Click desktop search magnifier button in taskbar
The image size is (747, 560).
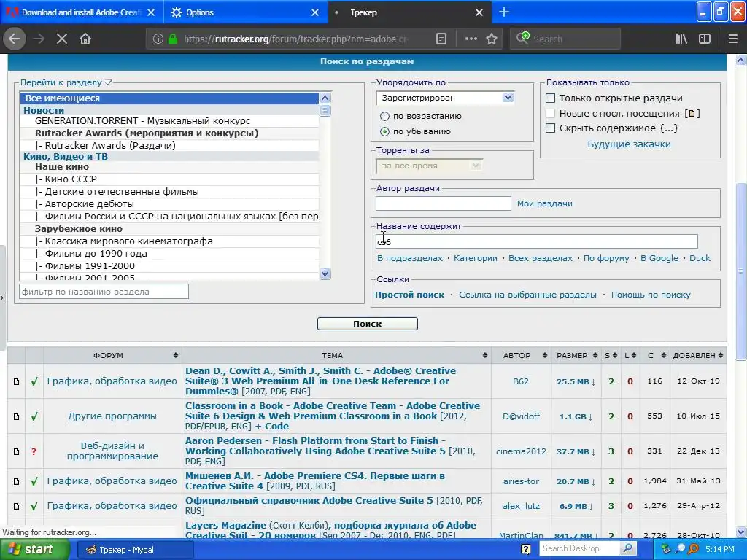coord(627,548)
